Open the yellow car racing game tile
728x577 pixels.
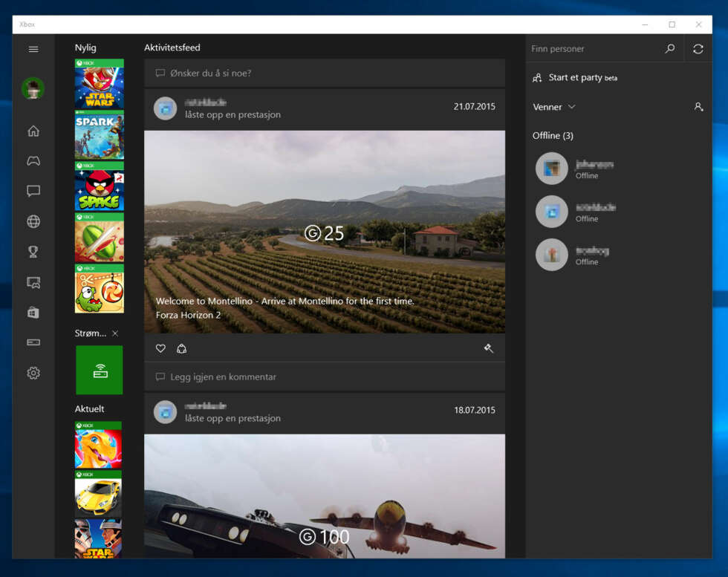pyautogui.click(x=98, y=494)
